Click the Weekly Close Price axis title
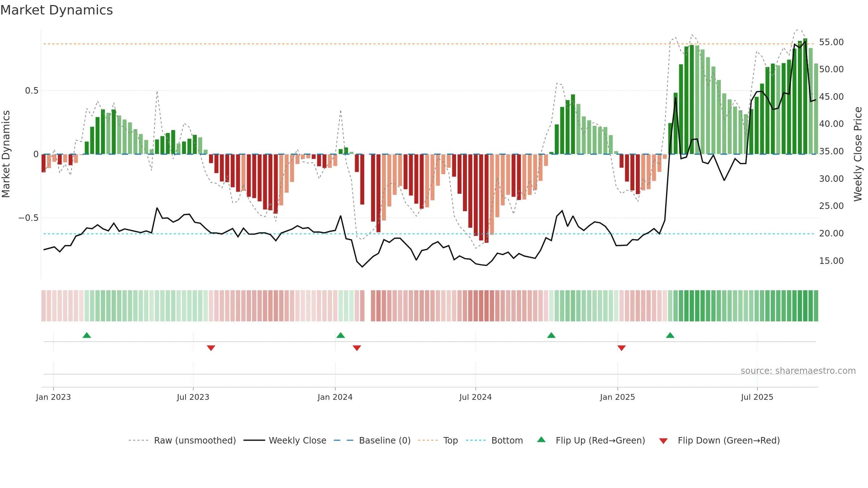This screenshot has width=868, height=488. coord(858,154)
